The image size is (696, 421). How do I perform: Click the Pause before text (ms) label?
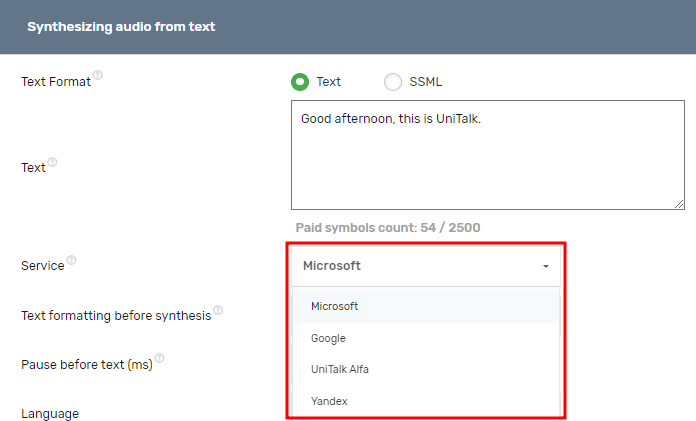[87, 365]
